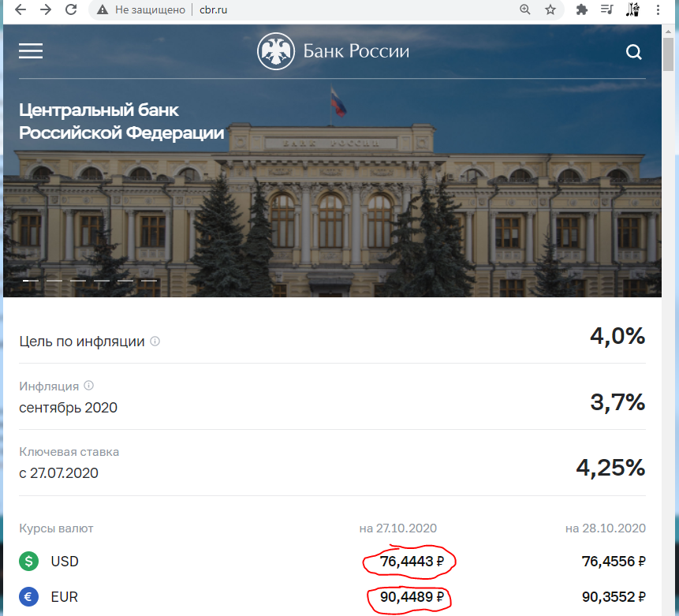Select the sixth banner slide indicator
679x616 pixels.
[149, 281]
